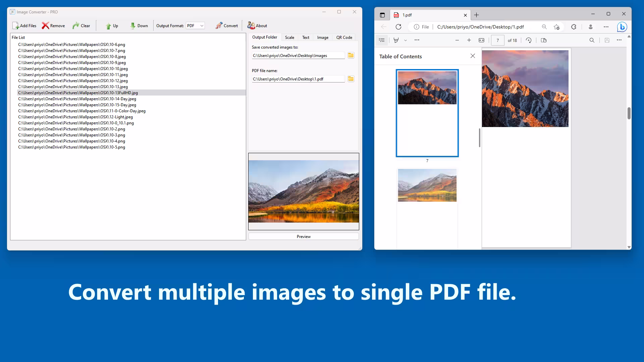Open the Output Format dropdown
This screenshot has width=644, height=362.
pyautogui.click(x=195, y=26)
